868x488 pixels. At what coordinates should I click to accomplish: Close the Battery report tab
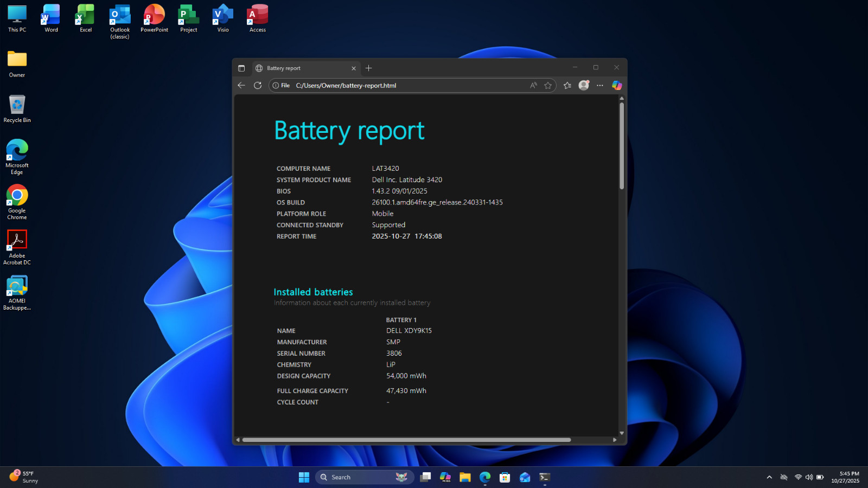tap(354, 68)
